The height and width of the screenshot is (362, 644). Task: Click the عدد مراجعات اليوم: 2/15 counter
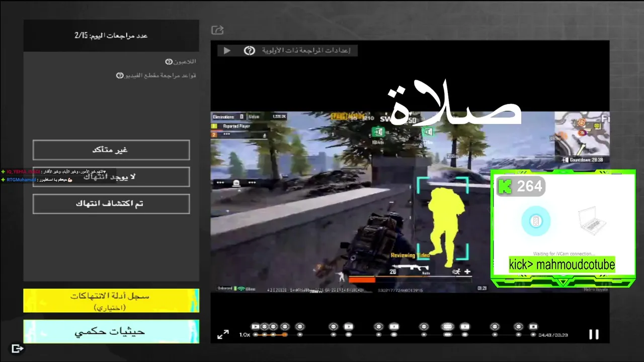tap(111, 36)
